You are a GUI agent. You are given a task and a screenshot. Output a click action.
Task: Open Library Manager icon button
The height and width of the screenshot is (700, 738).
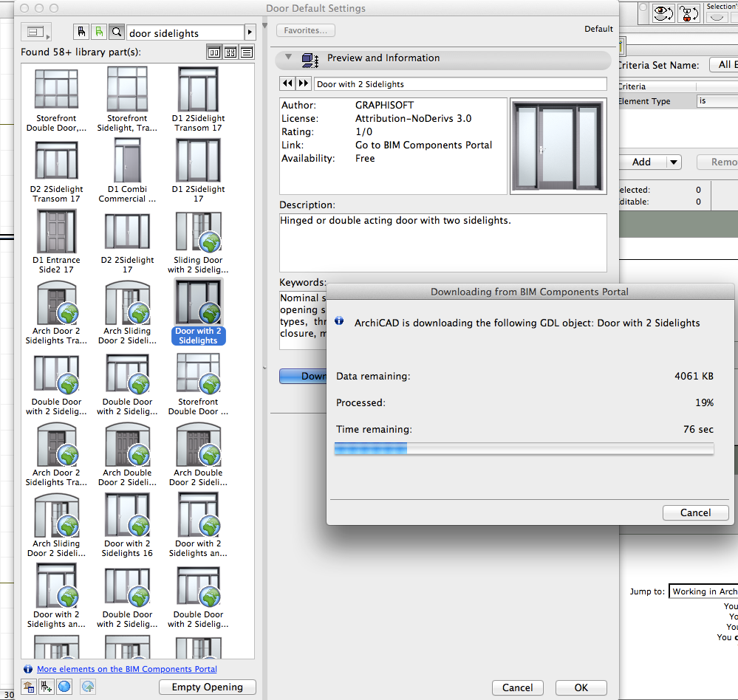coord(29,687)
